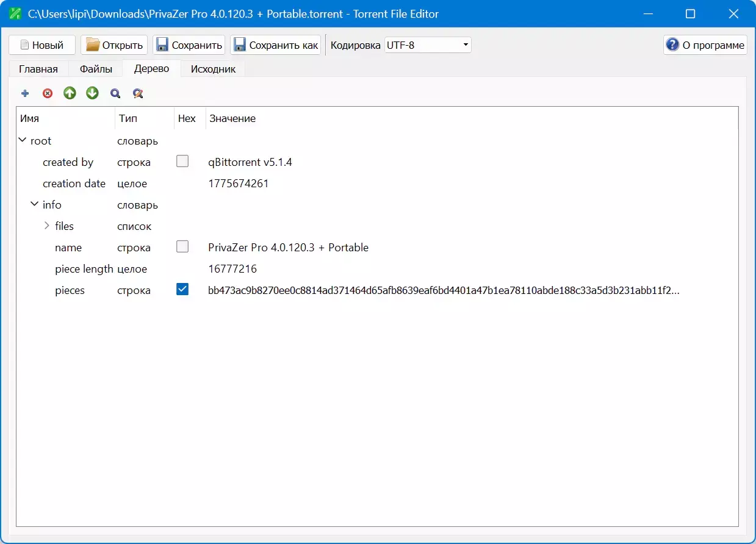Expand the files list node
Viewport: 756px width, 544px height.
coord(47,226)
